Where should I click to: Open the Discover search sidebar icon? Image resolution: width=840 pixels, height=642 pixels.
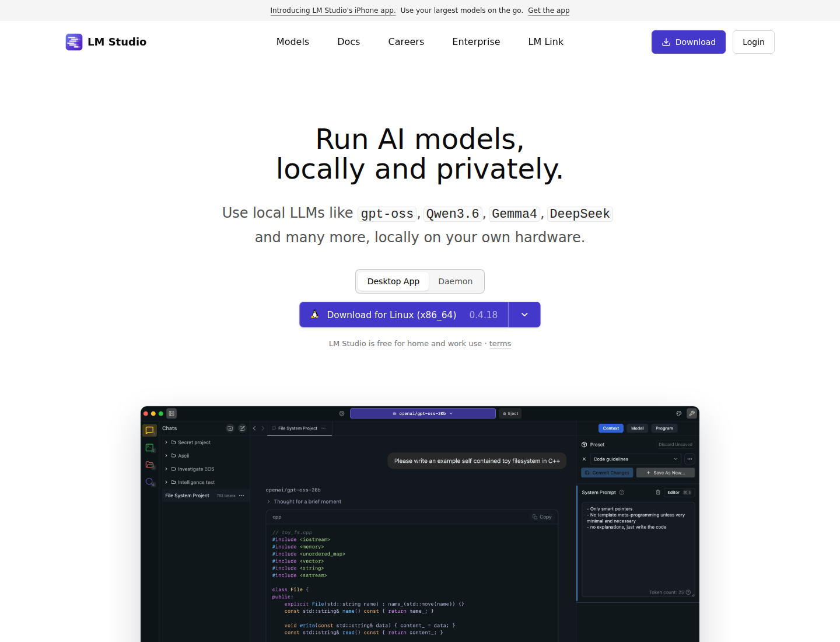(x=150, y=482)
